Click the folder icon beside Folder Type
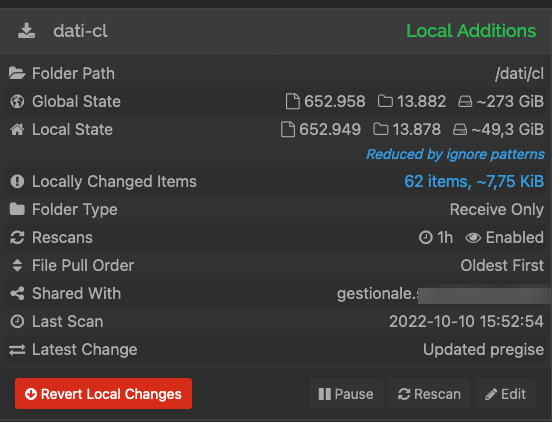 click(x=17, y=209)
